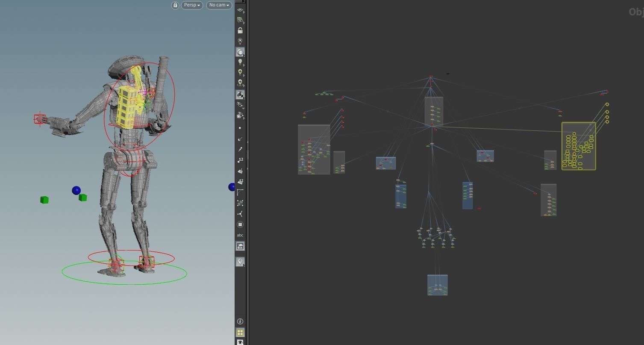Toggle the dotted-square vertex display icon
The image size is (644, 345).
240,203
